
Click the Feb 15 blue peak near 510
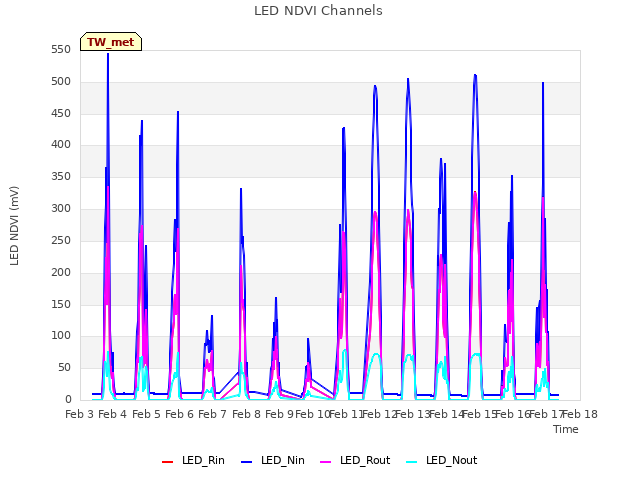point(475,75)
